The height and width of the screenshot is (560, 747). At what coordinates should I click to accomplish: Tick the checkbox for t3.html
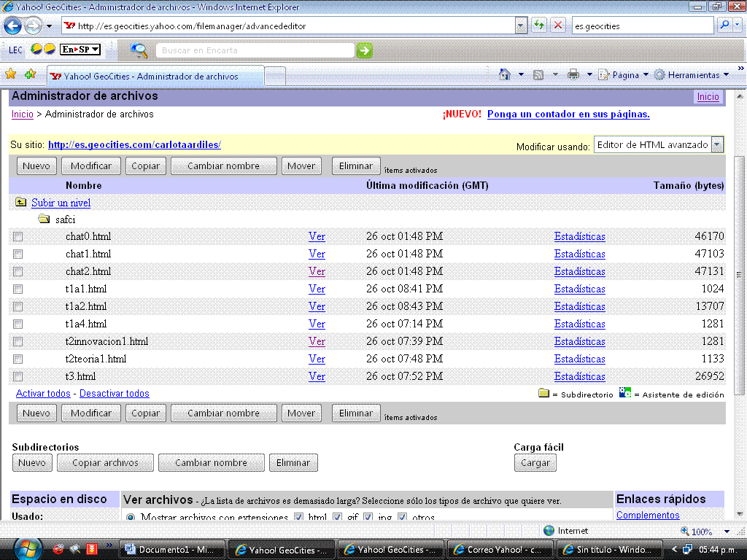(18, 377)
